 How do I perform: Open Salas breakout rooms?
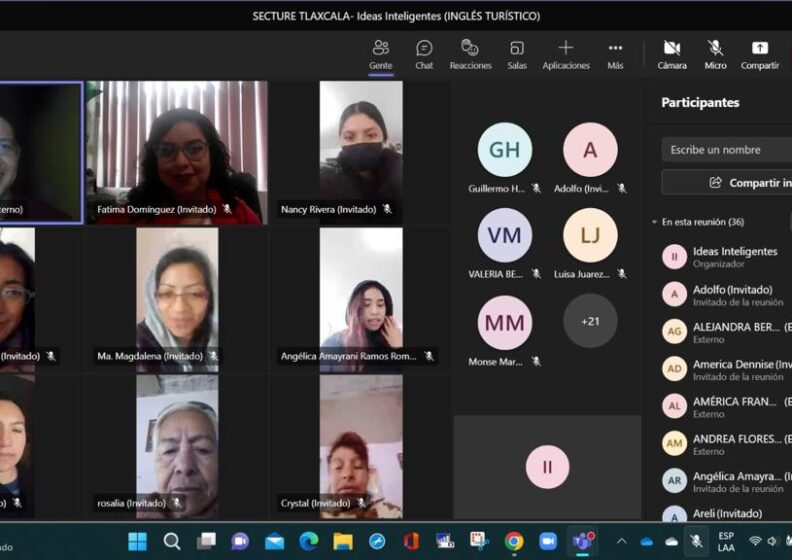[x=517, y=54]
